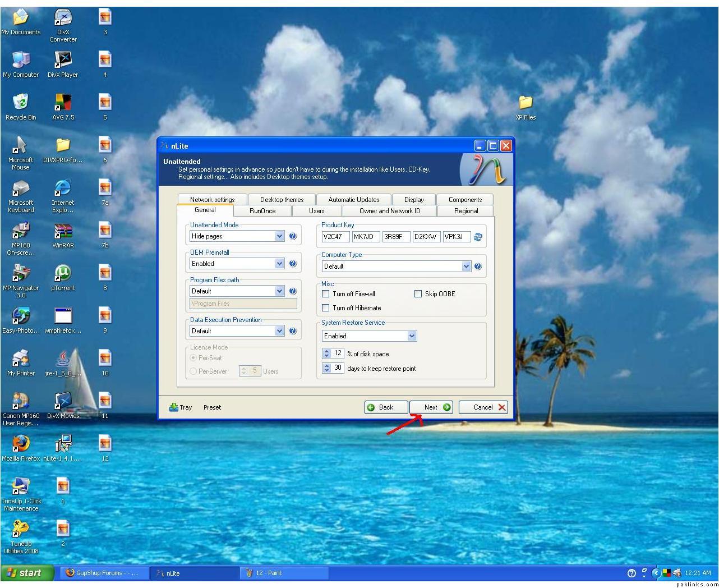Expand the Computer Type combo box
The width and height of the screenshot is (719, 588).
click(466, 267)
